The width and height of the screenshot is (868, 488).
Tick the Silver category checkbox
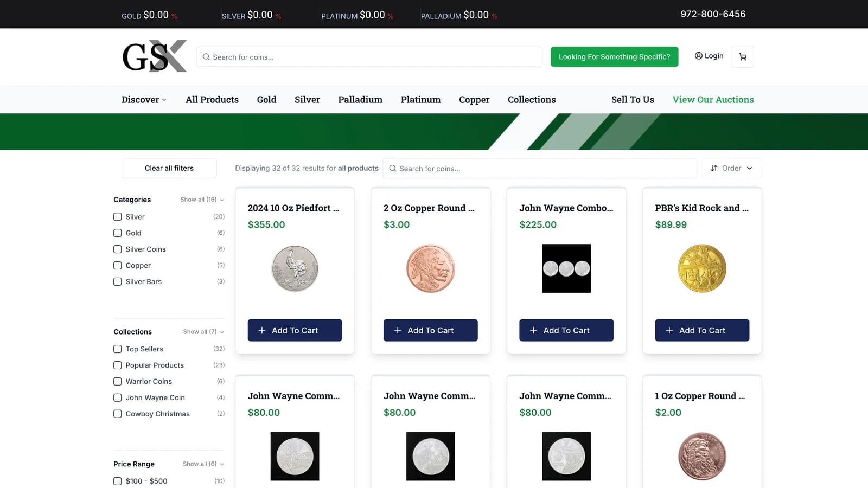[x=117, y=217]
